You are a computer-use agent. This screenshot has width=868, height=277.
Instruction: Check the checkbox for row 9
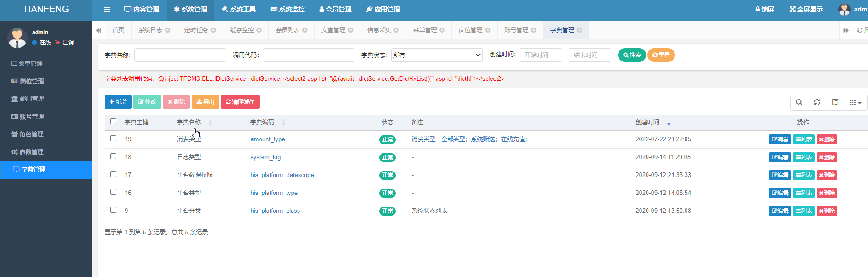pos(113,210)
